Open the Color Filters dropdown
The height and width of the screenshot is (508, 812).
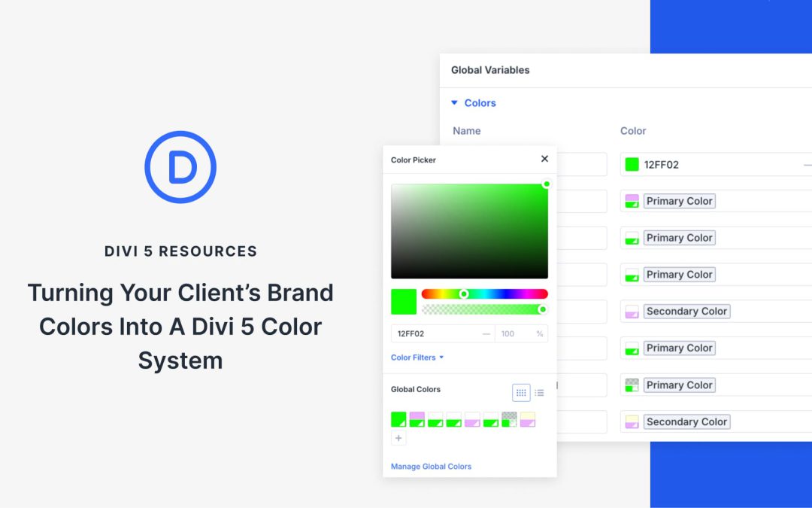[417, 357]
